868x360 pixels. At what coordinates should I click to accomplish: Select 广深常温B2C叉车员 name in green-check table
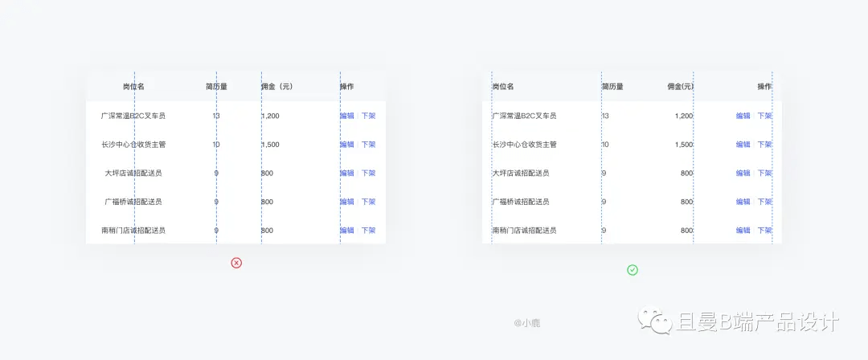click(524, 116)
